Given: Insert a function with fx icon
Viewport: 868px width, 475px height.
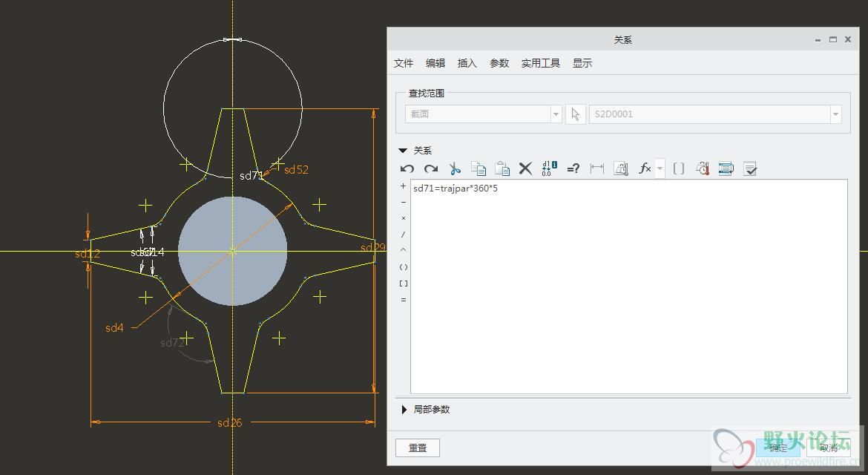Looking at the screenshot, I should (645, 168).
